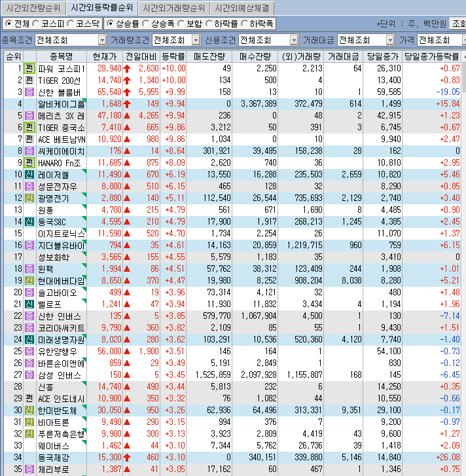
Task: Click 증 badge on 체리부로 row
Action: [29, 469]
